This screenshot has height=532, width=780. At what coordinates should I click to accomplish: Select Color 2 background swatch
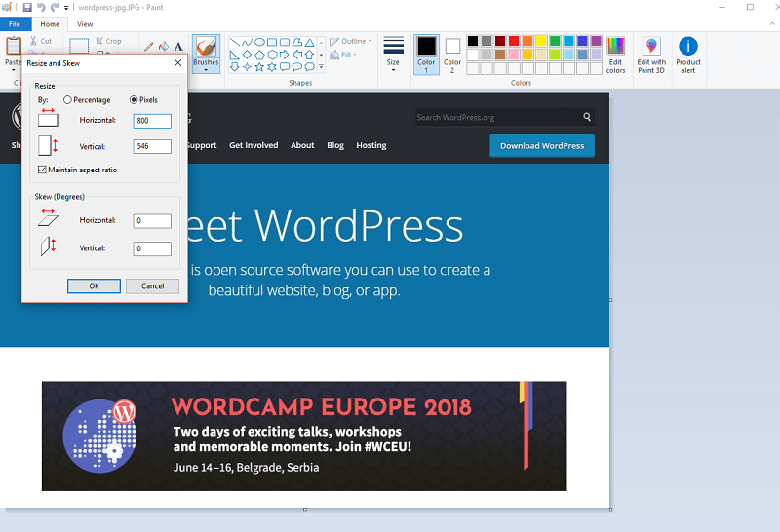452,55
